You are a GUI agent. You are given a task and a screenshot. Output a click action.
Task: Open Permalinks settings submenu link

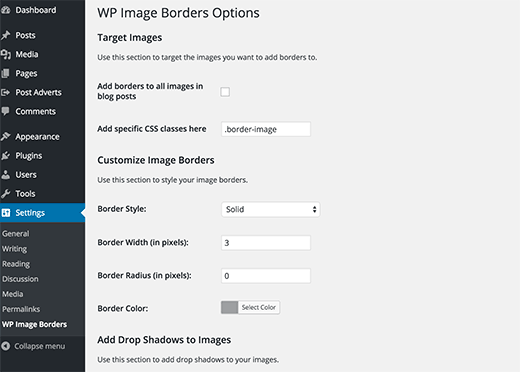coord(21,309)
